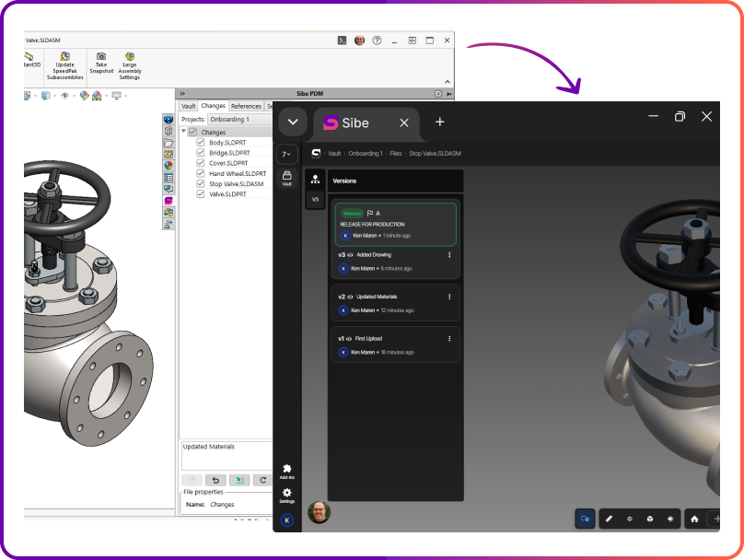Viewport: 744px width, 560px height.
Task: Click the Take Snapshot camera tool
Action: pos(101,64)
